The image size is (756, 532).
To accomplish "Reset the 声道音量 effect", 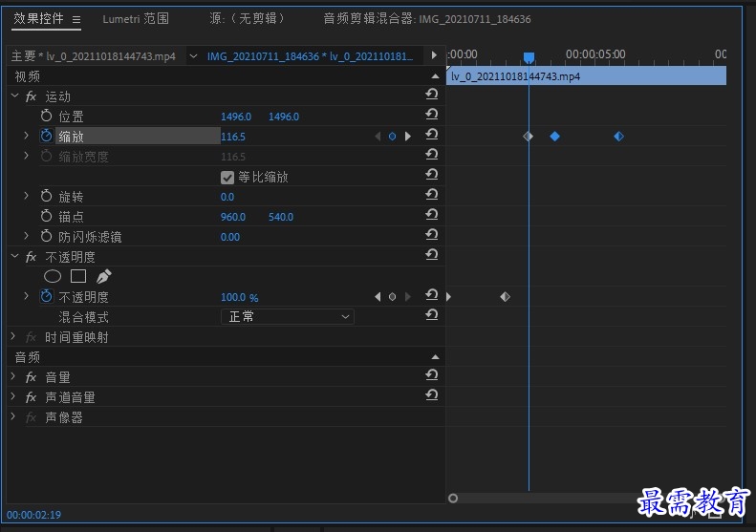I will click(432, 395).
